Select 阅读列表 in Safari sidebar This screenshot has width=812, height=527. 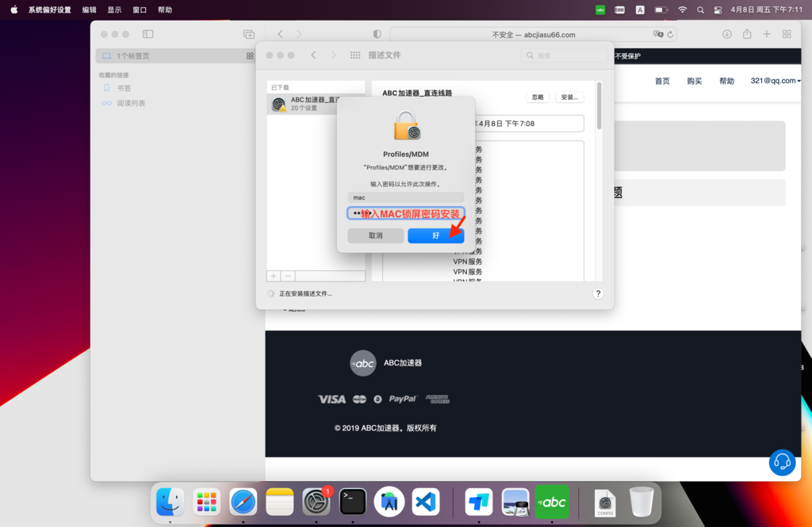pyautogui.click(x=131, y=103)
